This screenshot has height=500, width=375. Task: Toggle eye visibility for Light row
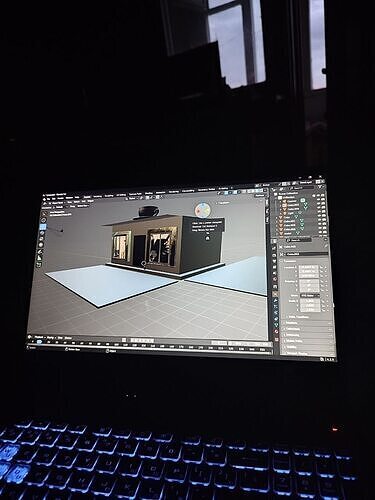(x=319, y=211)
